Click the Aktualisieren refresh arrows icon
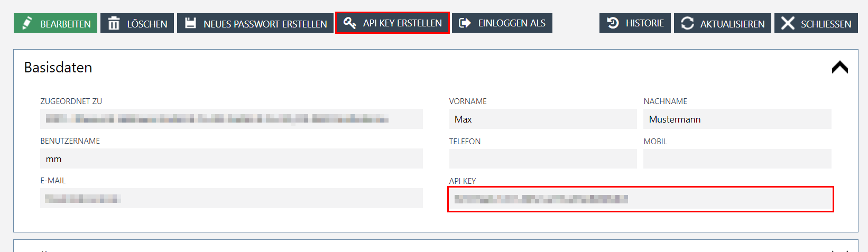Viewport: 868px width, 252px height. click(687, 23)
